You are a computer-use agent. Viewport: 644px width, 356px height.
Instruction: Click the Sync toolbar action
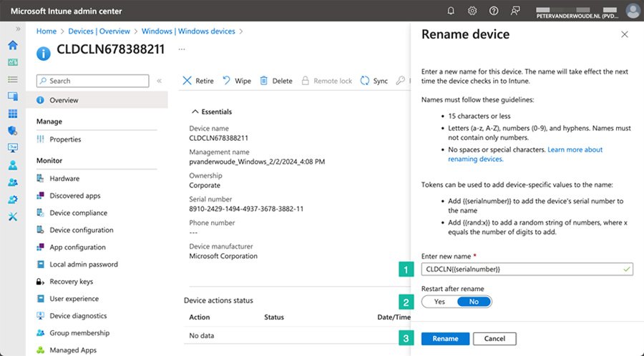(x=374, y=81)
